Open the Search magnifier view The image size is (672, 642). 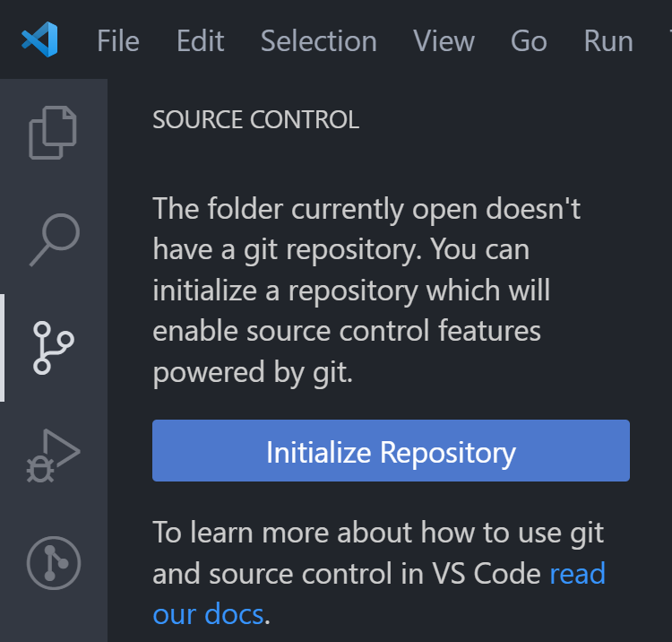coord(54,239)
